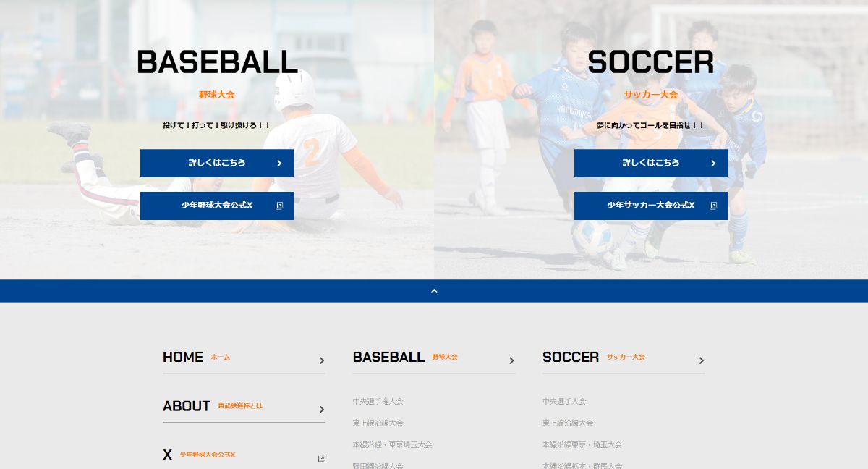Click arrow icon on baseball 詳しくはこちら button

pyautogui.click(x=279, y=164)
